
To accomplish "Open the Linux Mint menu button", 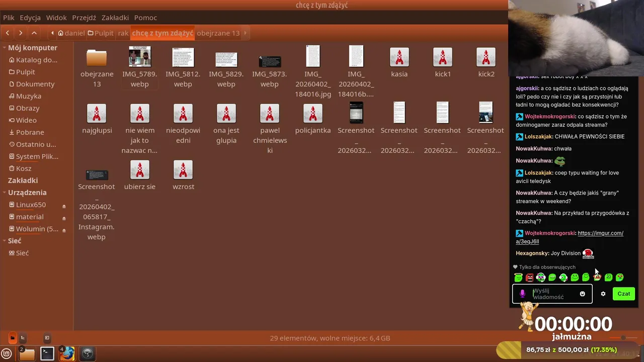I will 7,354.
